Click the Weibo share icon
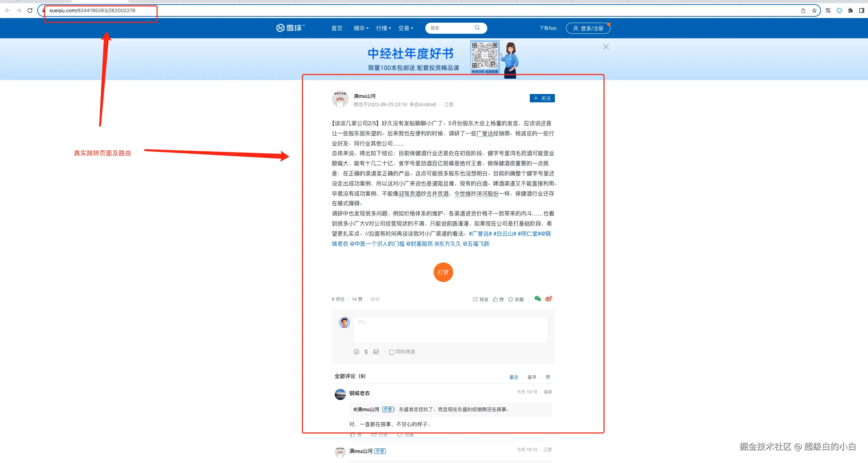The width and height of the screenshot is (868, 463). [x=549, y=299]
